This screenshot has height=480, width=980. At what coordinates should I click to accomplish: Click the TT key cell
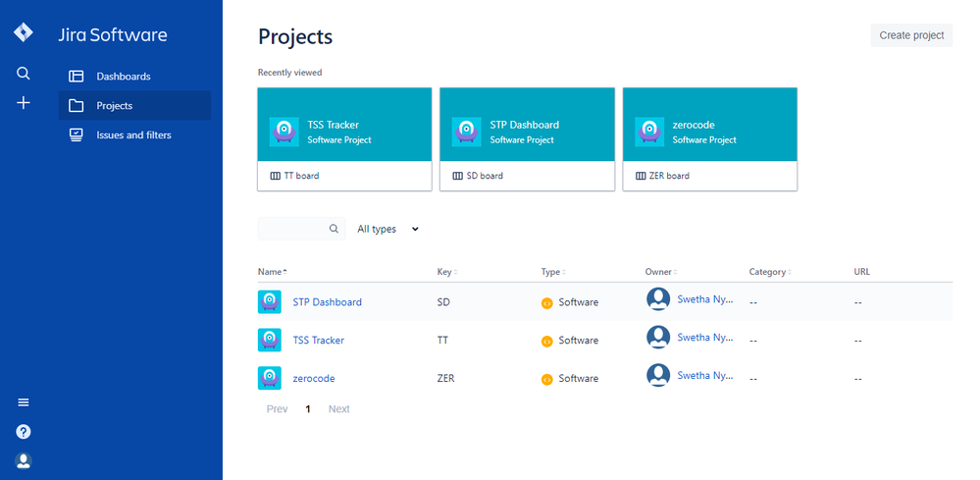click(x=442, y=340)
